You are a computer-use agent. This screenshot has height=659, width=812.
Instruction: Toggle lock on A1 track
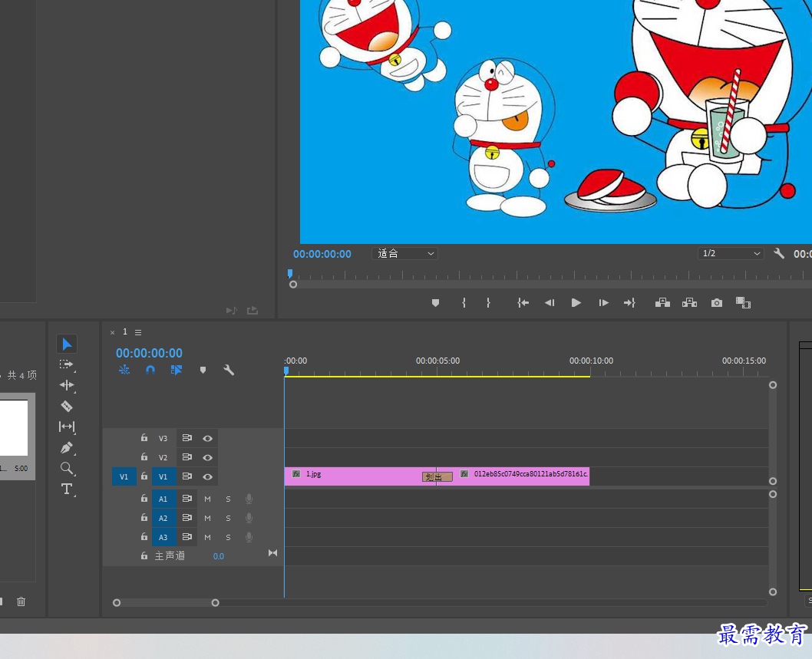144,499
